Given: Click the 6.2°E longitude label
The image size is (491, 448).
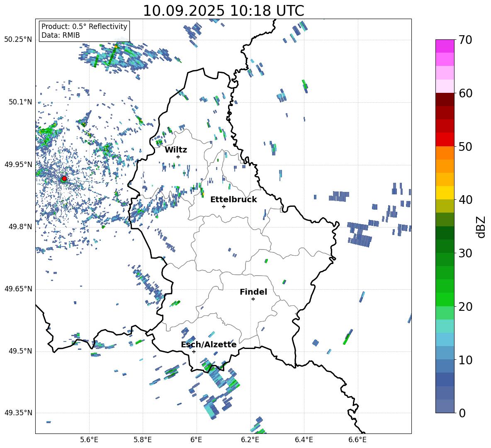Looking at the screenshot, I should 250,440.
